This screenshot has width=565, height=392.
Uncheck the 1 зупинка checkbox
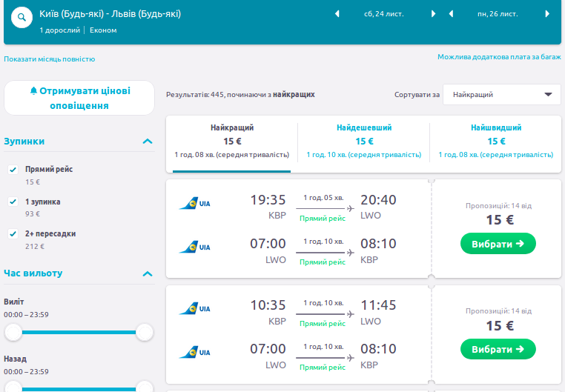tap(13, 202)
